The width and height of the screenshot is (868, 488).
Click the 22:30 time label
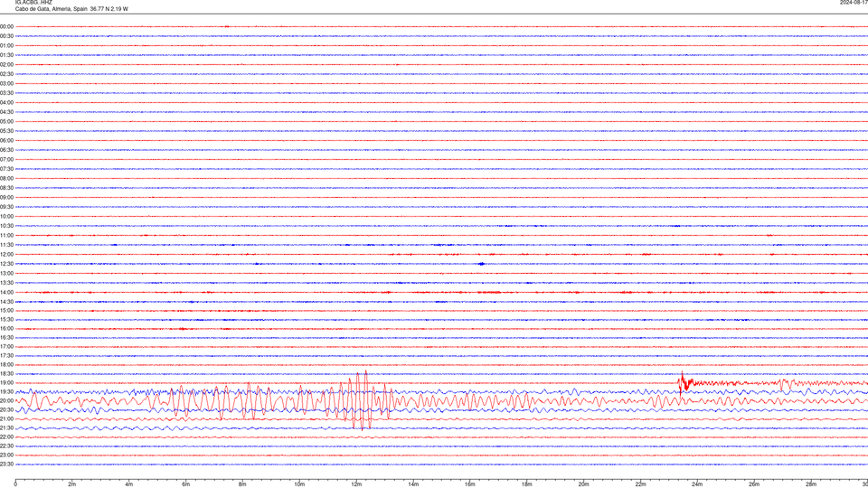coord(6,446)
